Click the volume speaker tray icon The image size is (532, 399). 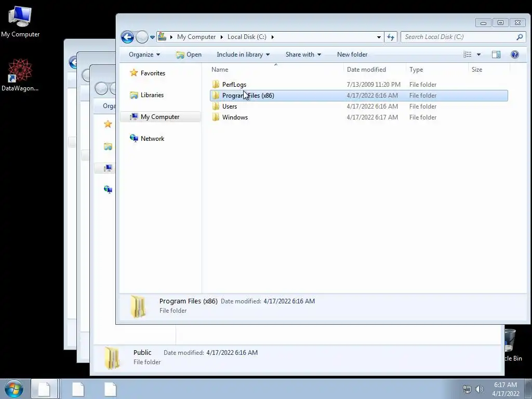pos(480,389)
